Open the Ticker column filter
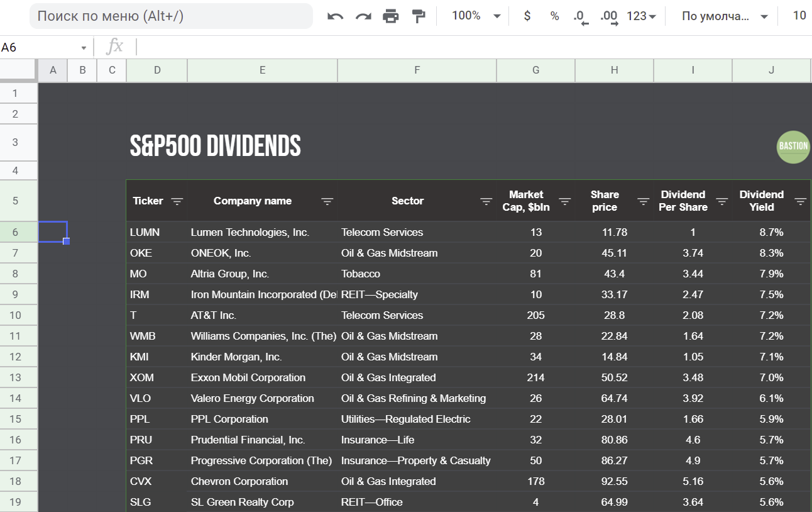 [177, 201]
